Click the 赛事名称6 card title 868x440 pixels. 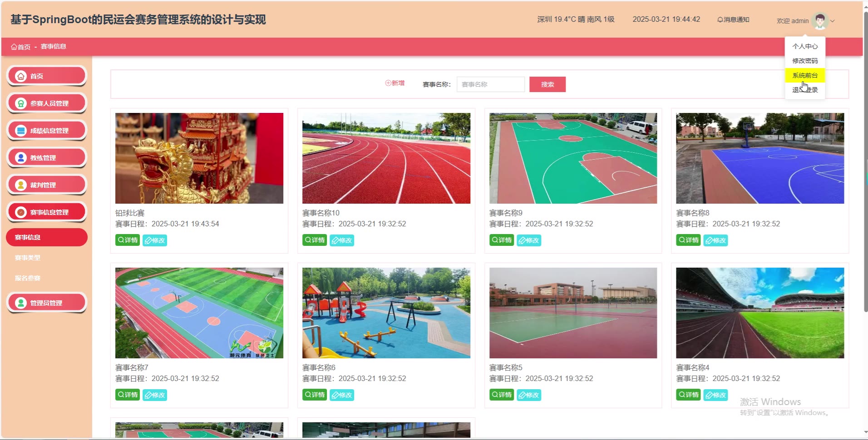[x=319, y=368]
